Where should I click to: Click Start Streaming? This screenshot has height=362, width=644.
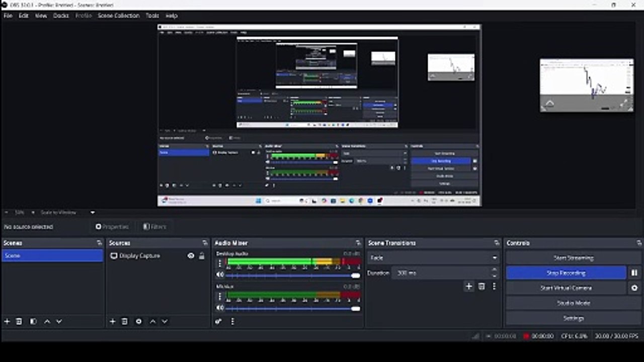pyautogui.click(x=573, y=258)
